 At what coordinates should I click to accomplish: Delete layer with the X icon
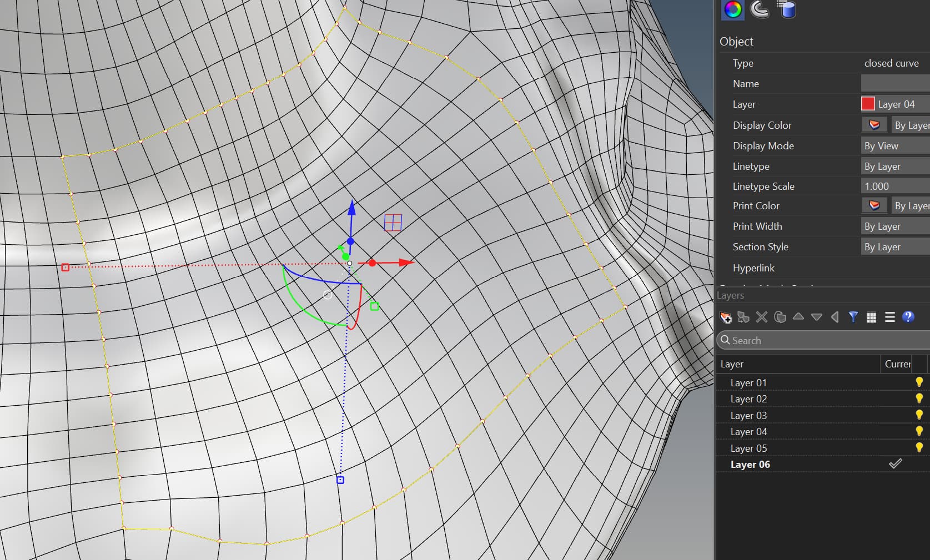point(762,317)
